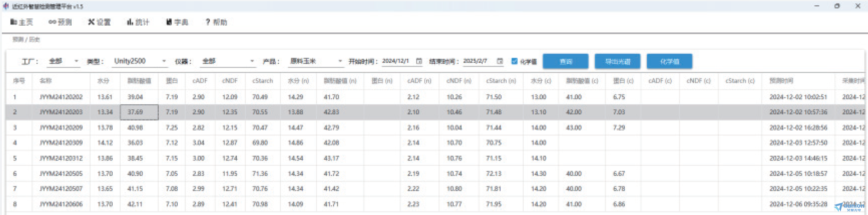Click the 水分 (c) column header
This screenshot has width=868, height=215.
pos(540,81)
